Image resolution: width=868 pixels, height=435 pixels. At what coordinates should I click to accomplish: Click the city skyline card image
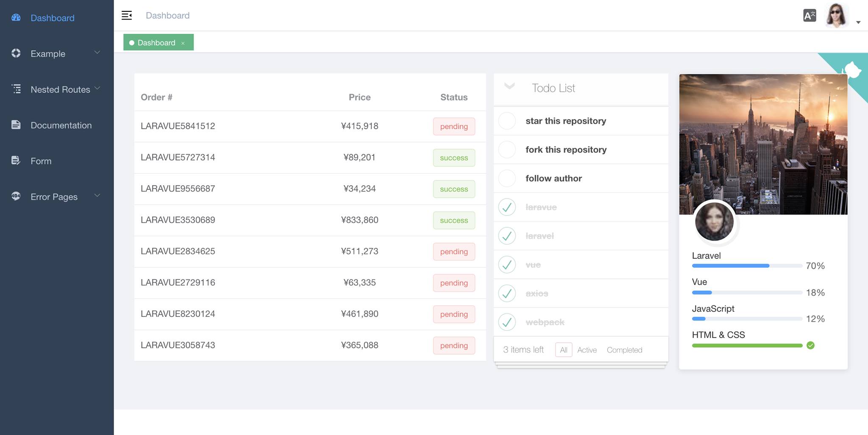pyautogui.click(x=763, y=144)
